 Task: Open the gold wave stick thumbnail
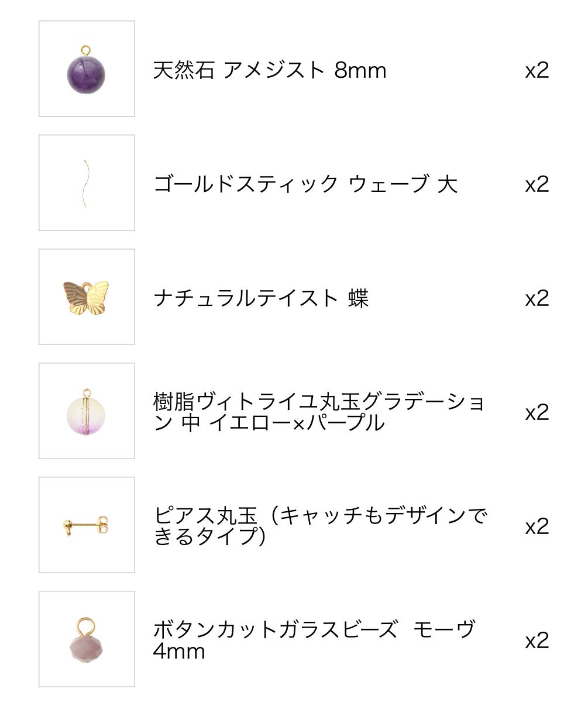pos(87,183)
